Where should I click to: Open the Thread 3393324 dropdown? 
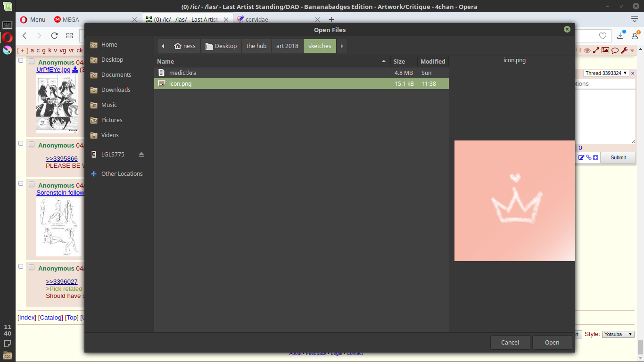[x=606, y=73]
